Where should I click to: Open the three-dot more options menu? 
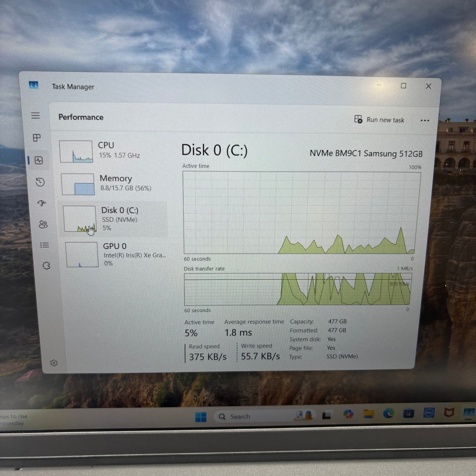[x=425, y=121]
